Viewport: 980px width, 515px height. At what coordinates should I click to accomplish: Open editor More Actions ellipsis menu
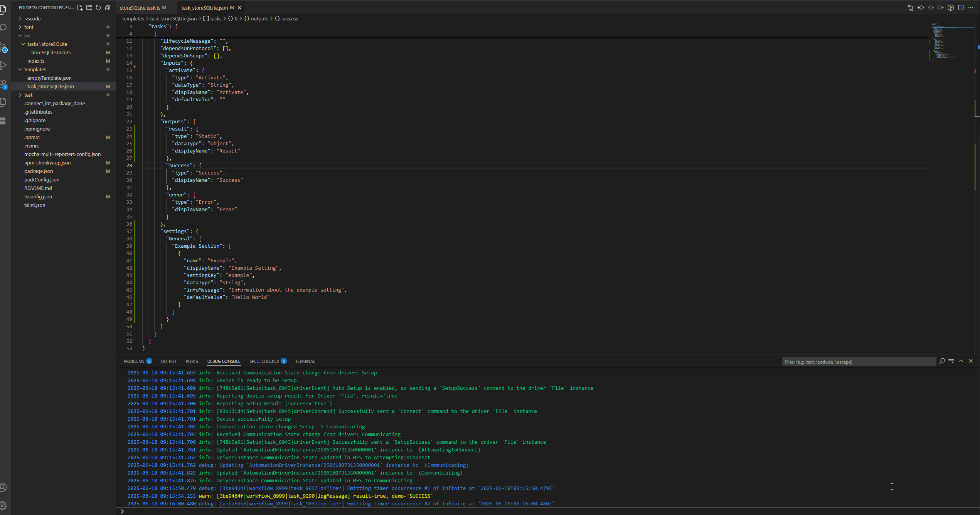971,8
